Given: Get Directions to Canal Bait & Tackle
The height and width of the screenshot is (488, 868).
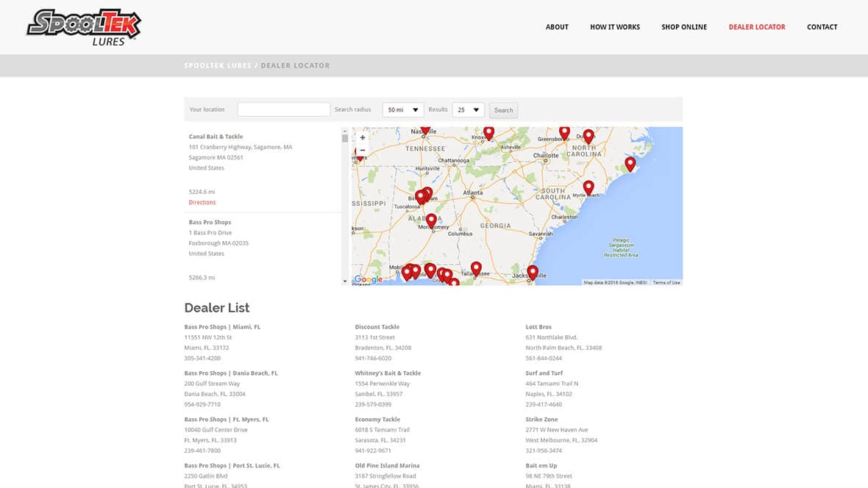Looking at the screenshot, I should coord(202,202).
